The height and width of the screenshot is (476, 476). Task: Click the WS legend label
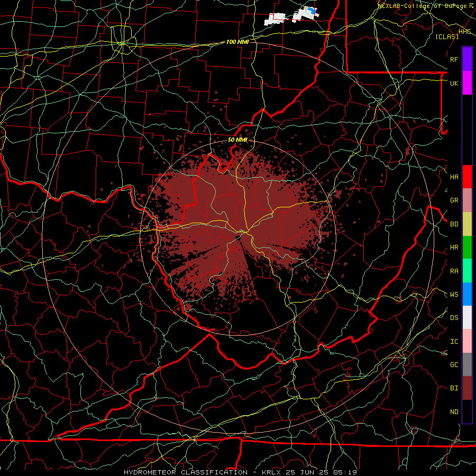tap(454, 295)
